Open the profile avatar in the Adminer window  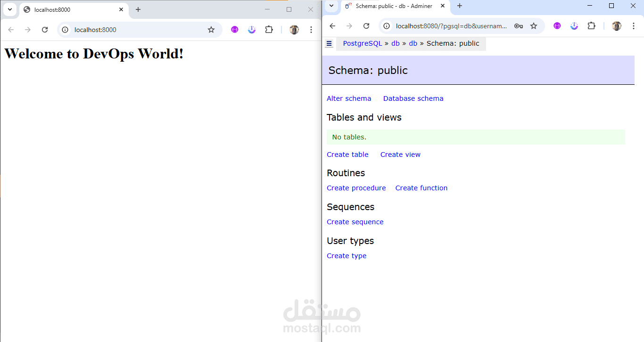[x=617, y=26]
